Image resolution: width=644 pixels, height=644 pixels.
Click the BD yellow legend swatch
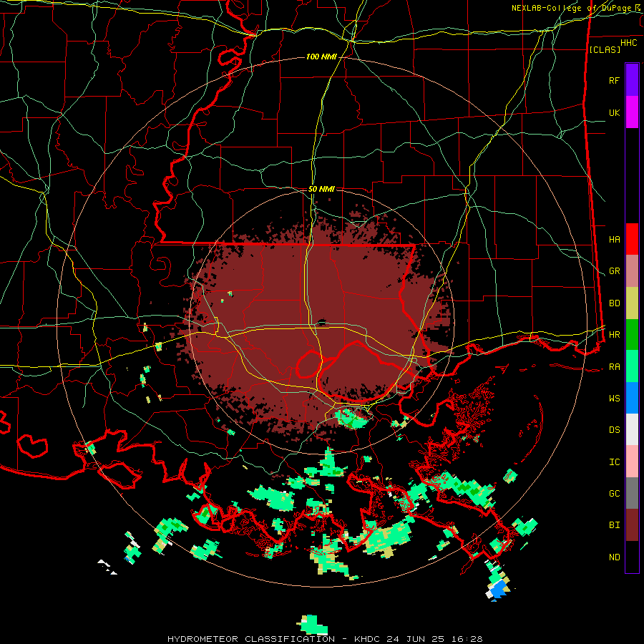pyautogui.click(x=632, y=303)
